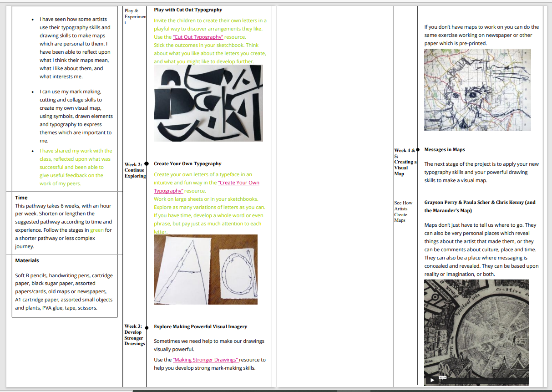Select the hand-drawn A and O letters image

(205, 270)
